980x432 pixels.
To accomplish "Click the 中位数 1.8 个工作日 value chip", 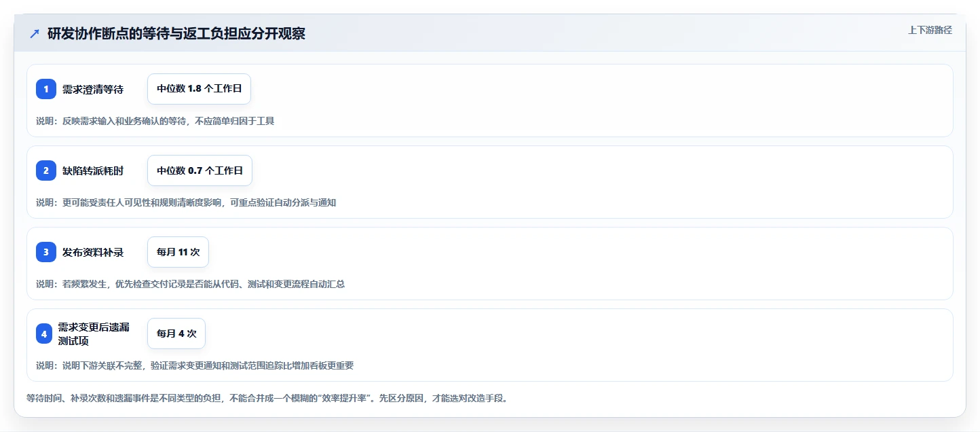I will tap(200, 89).
